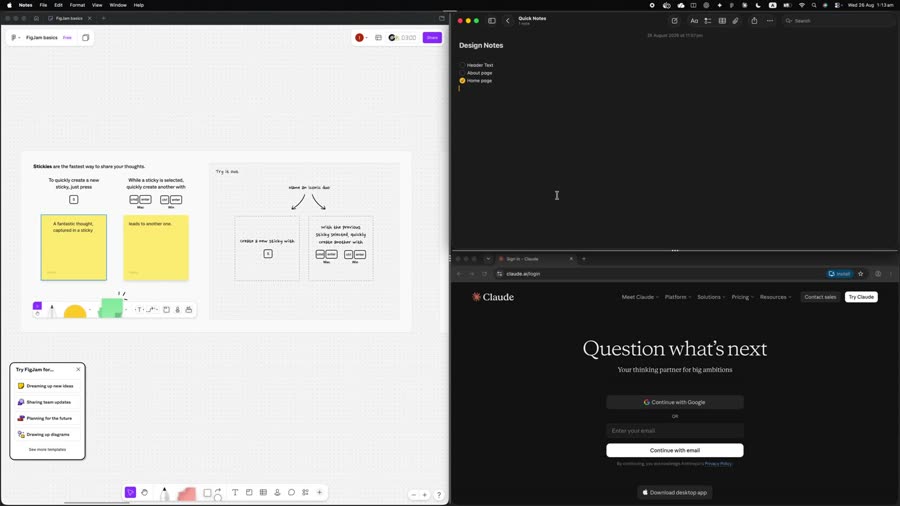Open widgets and plugins in FigJam toolbar

[305, 492]
